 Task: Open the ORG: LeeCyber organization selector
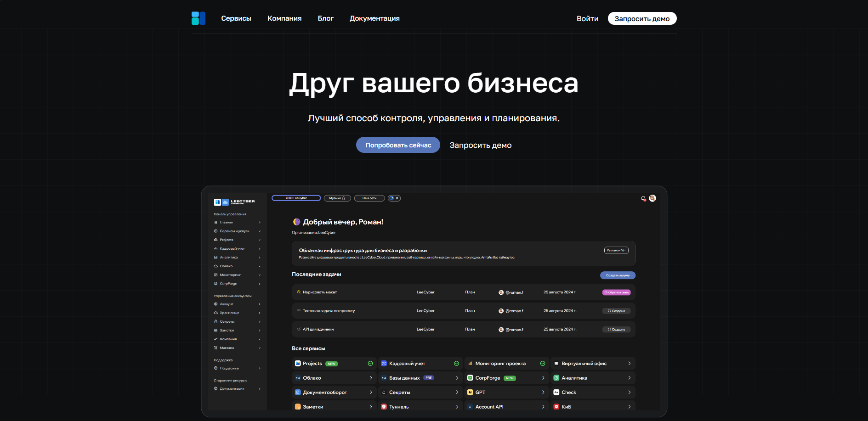coord(296,198)
